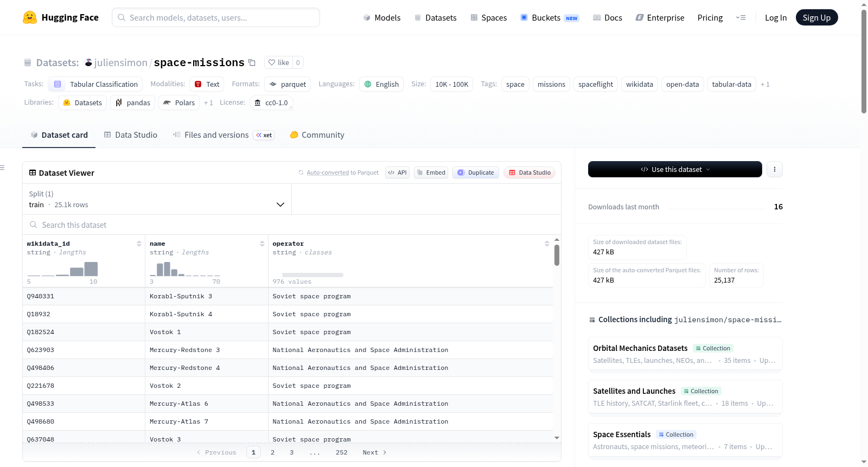The image size is (868, 467).
Task: Go to page 2 of the table
Action: pos(272,452)
